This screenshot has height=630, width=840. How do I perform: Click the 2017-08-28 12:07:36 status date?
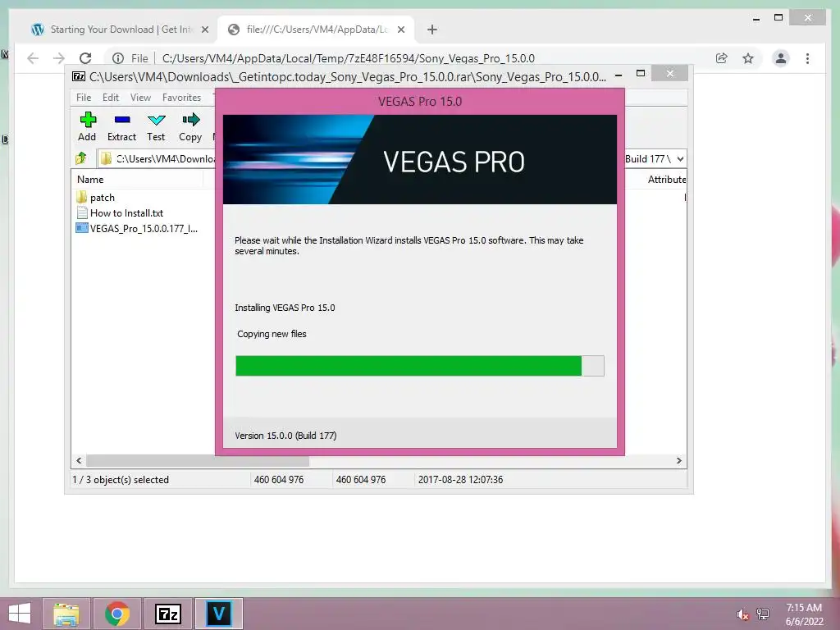coord(460,480)
